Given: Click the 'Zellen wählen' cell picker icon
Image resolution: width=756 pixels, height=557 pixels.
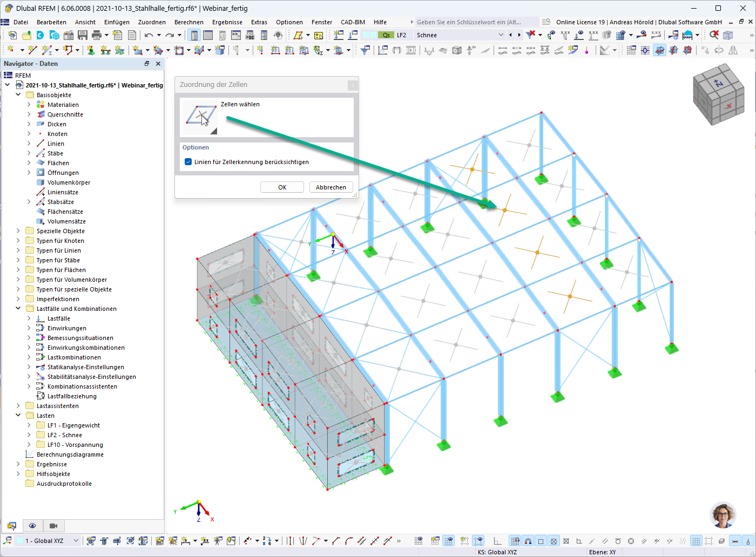Looking at the screenshot, I should pos(200,117).
